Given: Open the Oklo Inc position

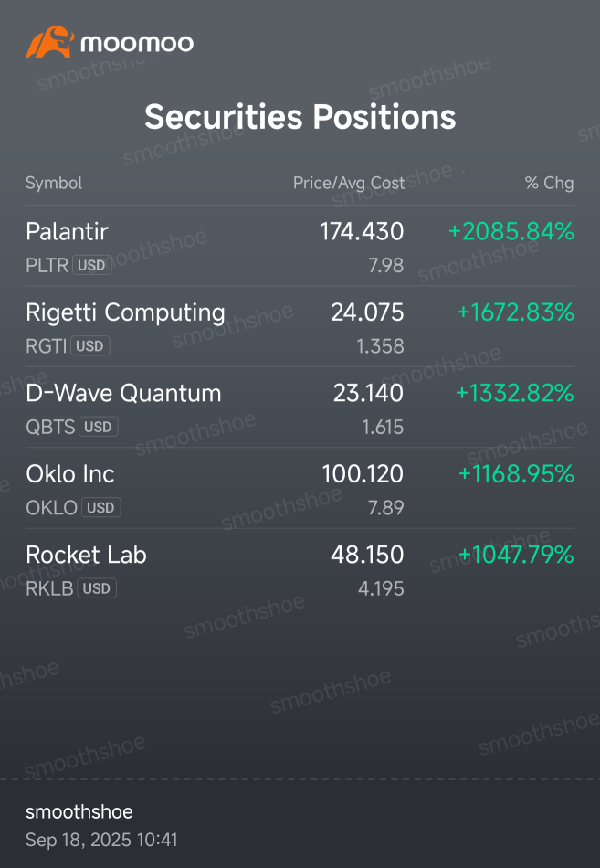Looking at the screenshot, I should pyautogui.click(x=70, y=474).
